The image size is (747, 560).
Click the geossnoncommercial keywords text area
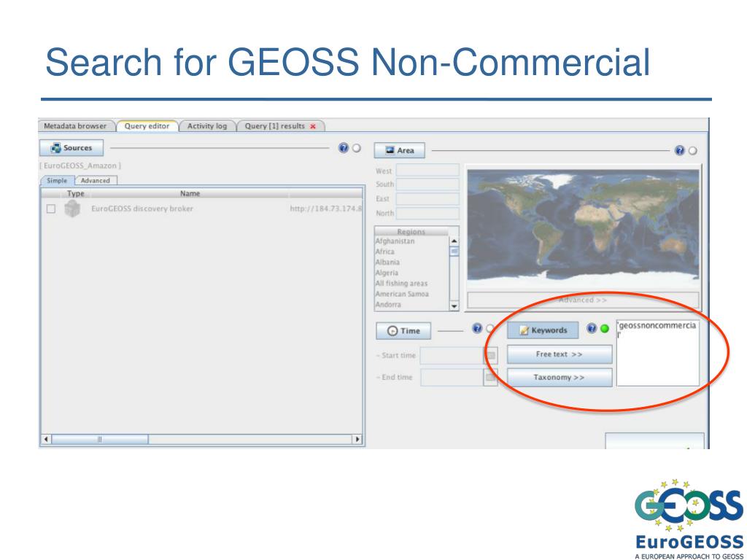click(658, 353)
